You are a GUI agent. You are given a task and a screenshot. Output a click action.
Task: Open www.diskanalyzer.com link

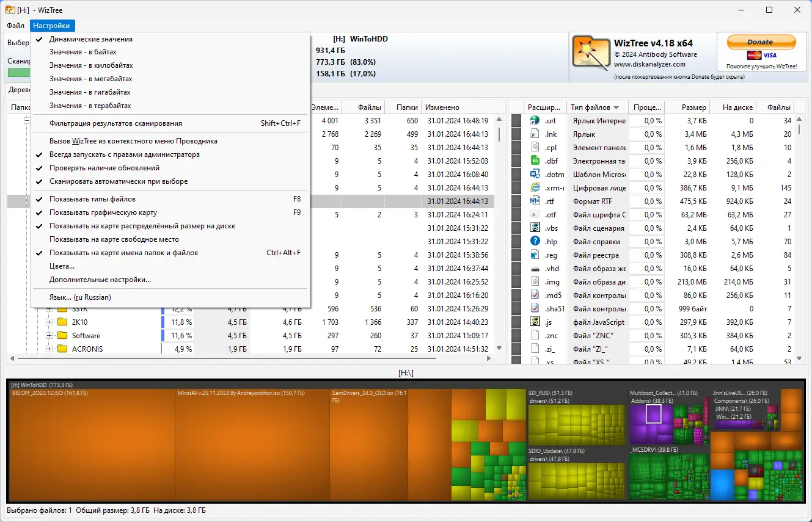tap(649, 64)
